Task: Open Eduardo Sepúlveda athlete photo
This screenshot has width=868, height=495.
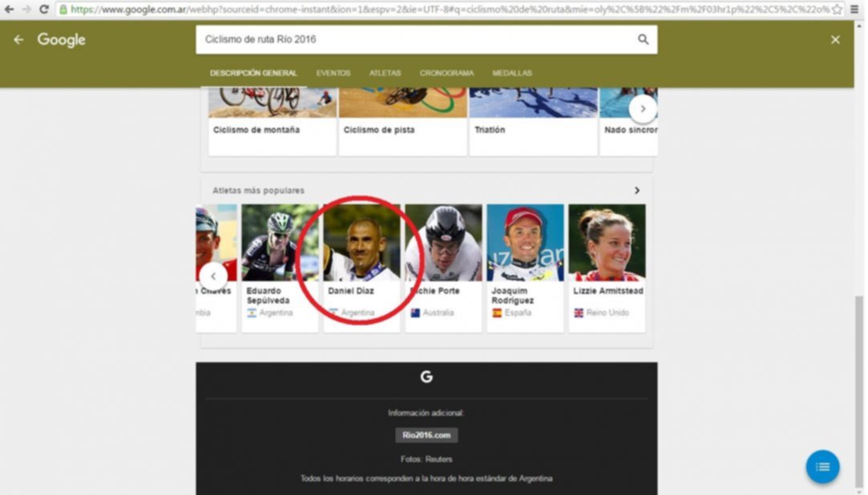Action: (280, 243)
